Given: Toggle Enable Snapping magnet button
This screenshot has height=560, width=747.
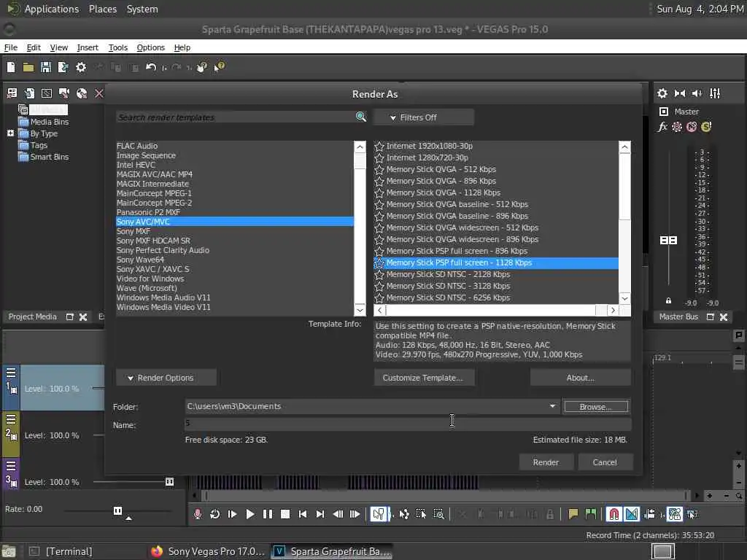Looking at the screenshot, I should (x=614, y=514).
